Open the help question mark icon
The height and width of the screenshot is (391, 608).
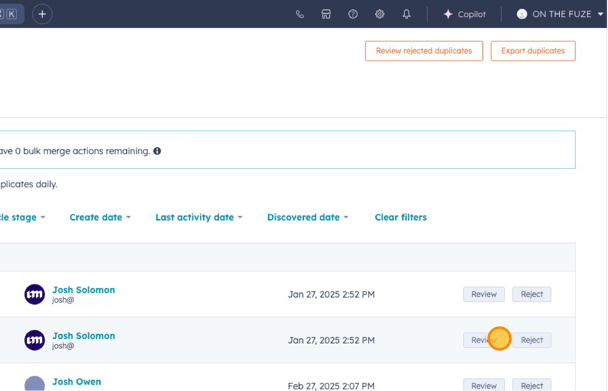[353, 14]
